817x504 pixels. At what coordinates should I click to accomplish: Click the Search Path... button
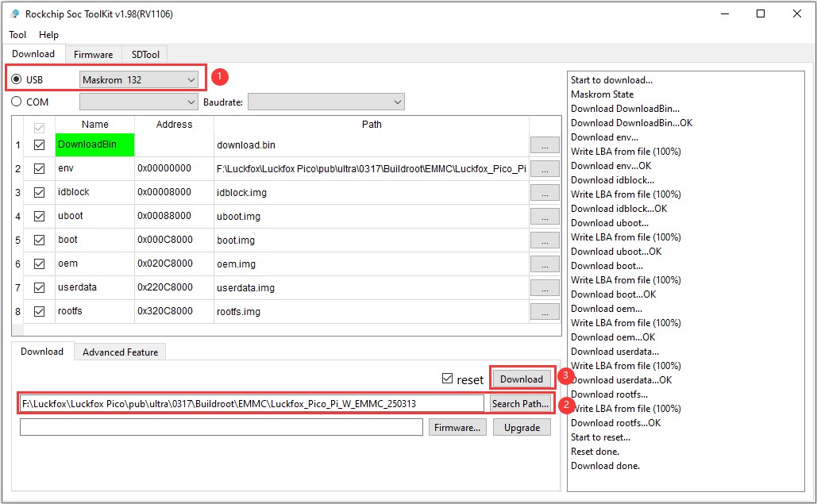click(519, 403)
